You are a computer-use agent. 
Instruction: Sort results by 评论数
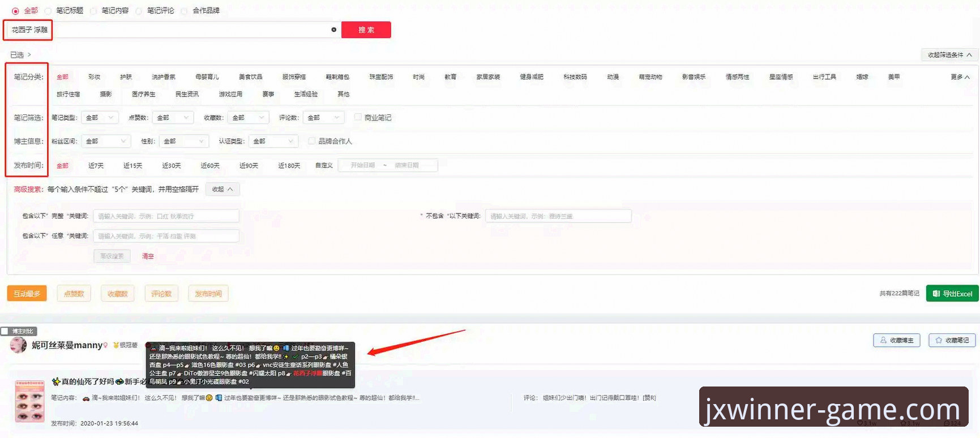(161, 294)
